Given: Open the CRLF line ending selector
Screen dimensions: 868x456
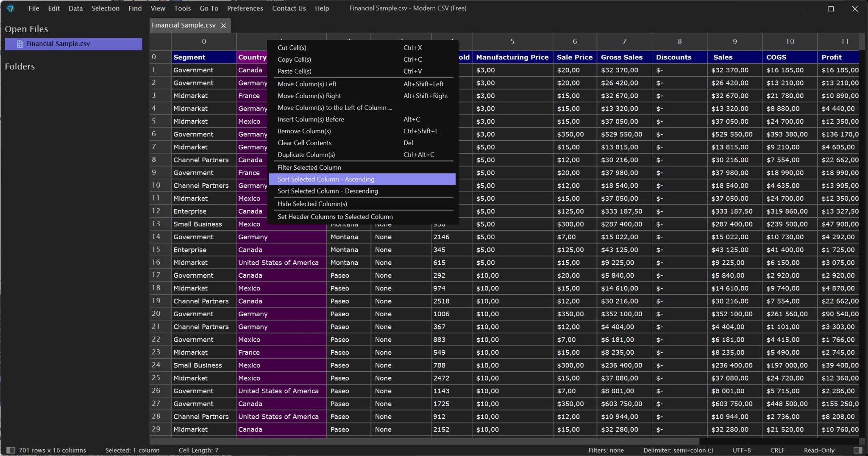Looking at the screenshot, I should 777,450.
